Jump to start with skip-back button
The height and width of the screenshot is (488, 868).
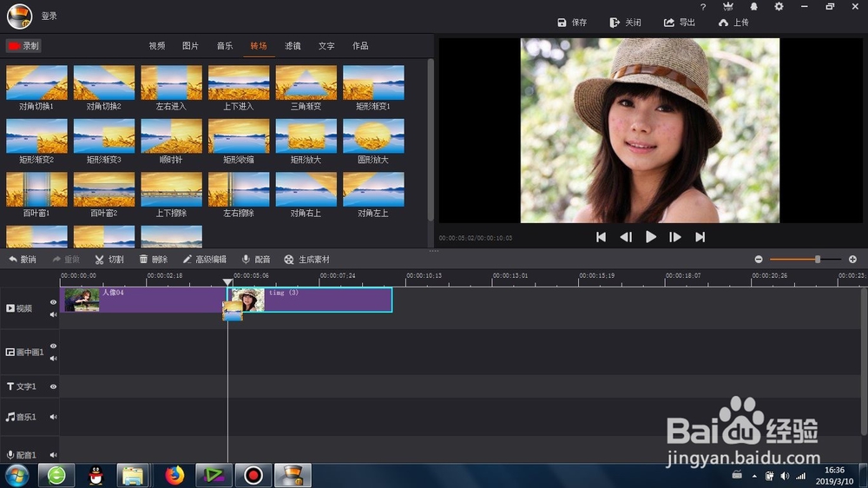click(x=602, y=237)
